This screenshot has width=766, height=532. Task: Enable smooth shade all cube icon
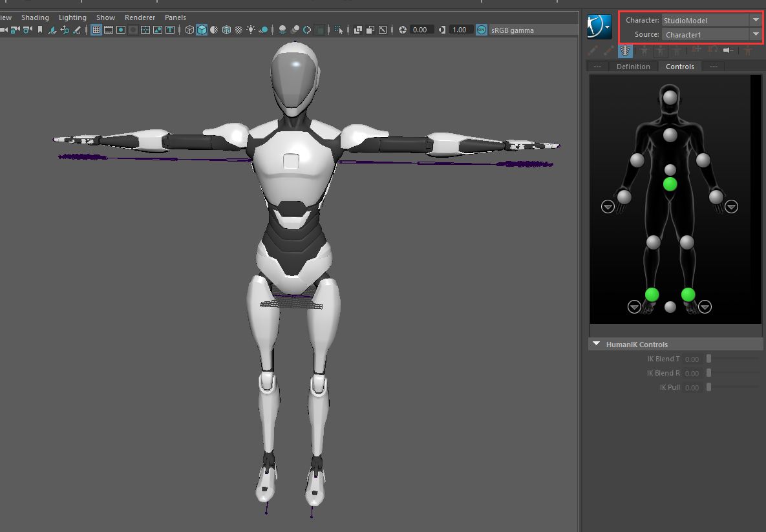(202, 30)
